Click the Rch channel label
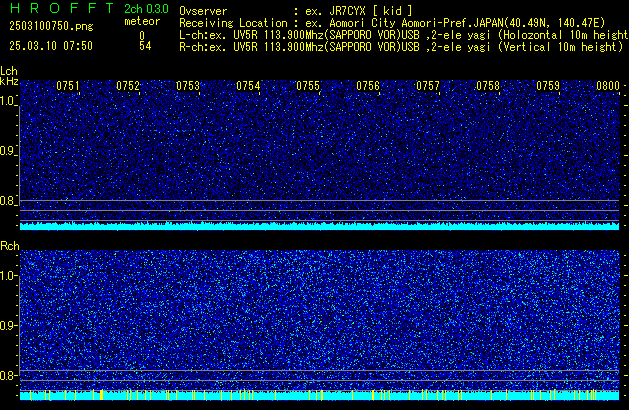The width and height of the screenshot is (629, 410). pyautogui.click(x=10, y=246)
